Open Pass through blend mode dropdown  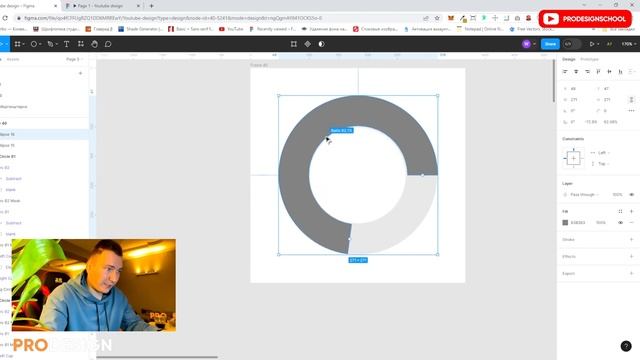584,195
